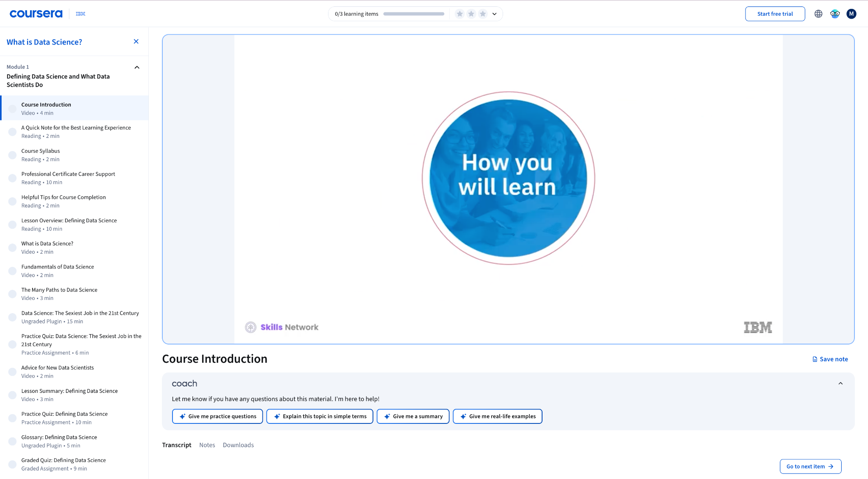868x479 pixels.
Task: Click the first milestone star
Action: (x=459, y=14)
